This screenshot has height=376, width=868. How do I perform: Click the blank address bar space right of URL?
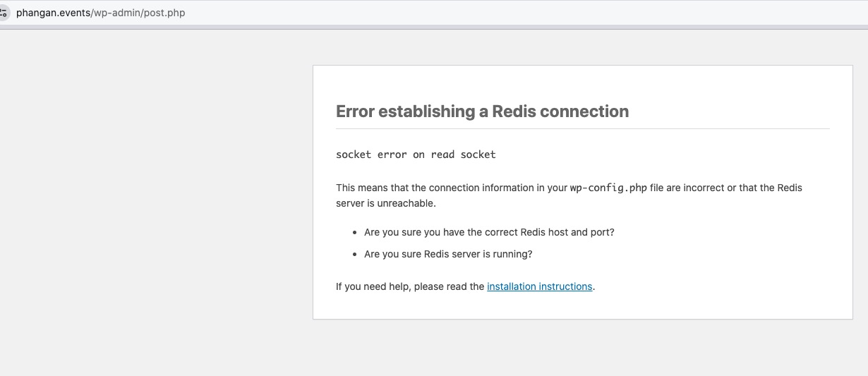[x=522, y=13]
